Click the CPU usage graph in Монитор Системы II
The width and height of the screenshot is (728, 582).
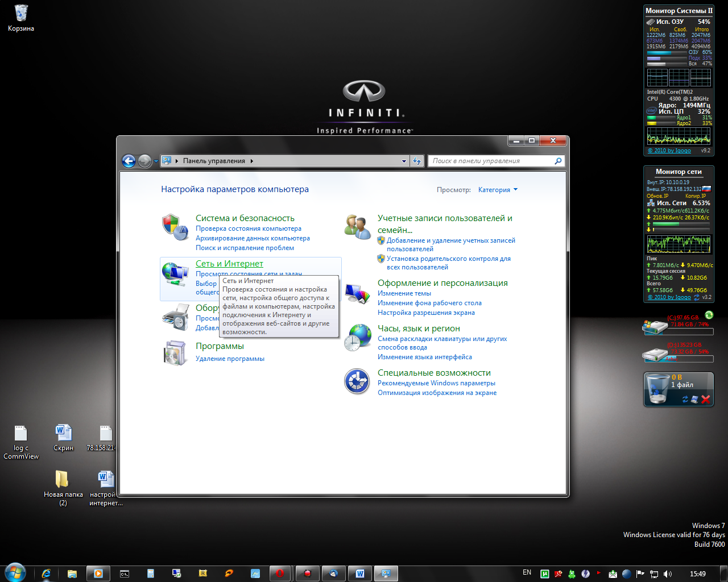(679, 136)
